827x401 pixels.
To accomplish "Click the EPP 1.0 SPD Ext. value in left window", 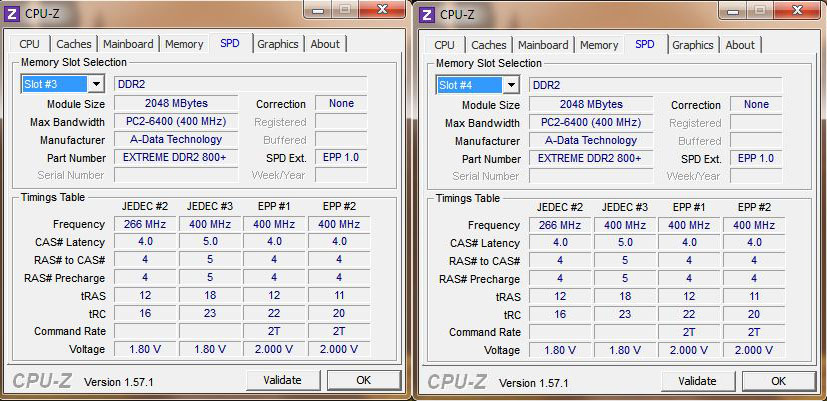I will [x=341, y=157].
